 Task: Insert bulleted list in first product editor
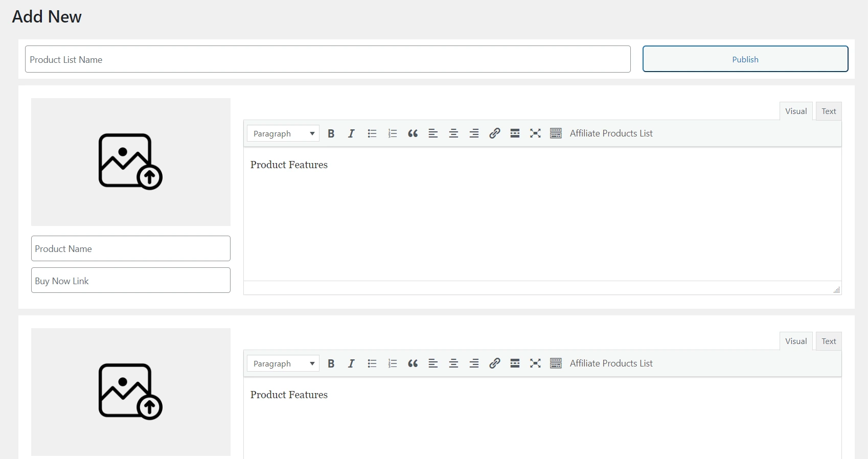click(372, 133)
